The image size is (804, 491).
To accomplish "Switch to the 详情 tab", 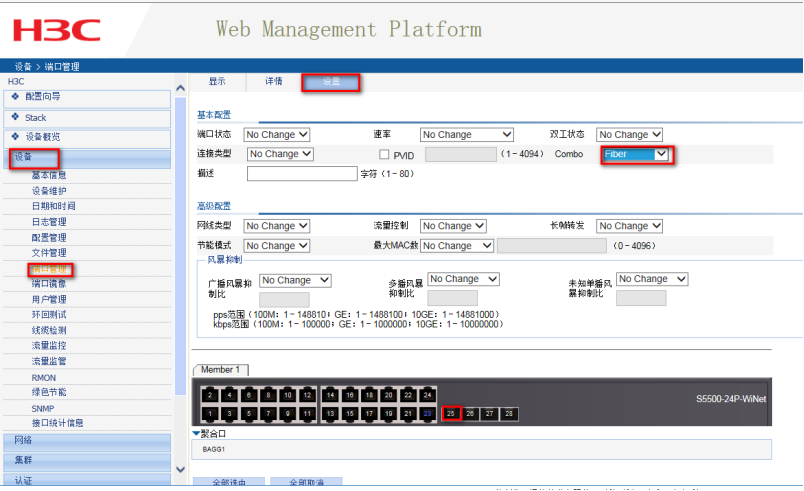I will click(x=273, y=81).
